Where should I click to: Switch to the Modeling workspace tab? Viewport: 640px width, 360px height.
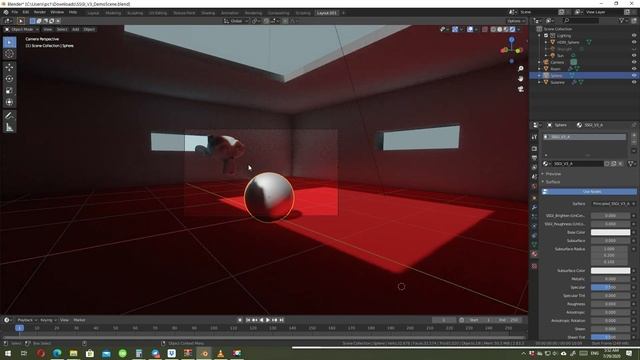[113, 13]
